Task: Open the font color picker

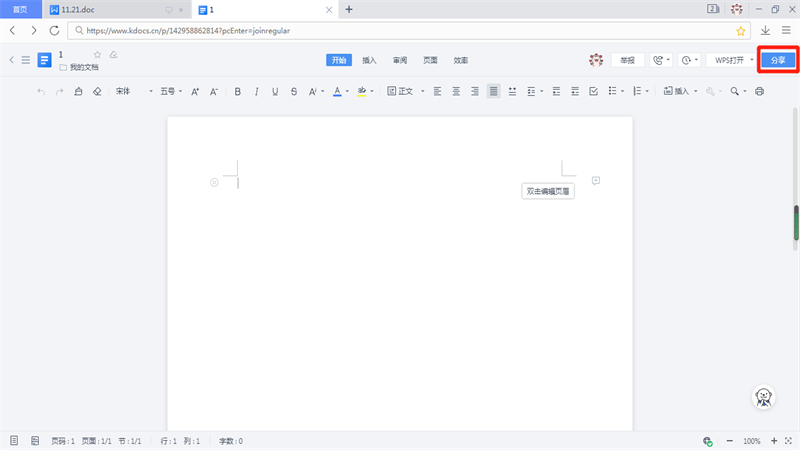Action: (346, 91)
